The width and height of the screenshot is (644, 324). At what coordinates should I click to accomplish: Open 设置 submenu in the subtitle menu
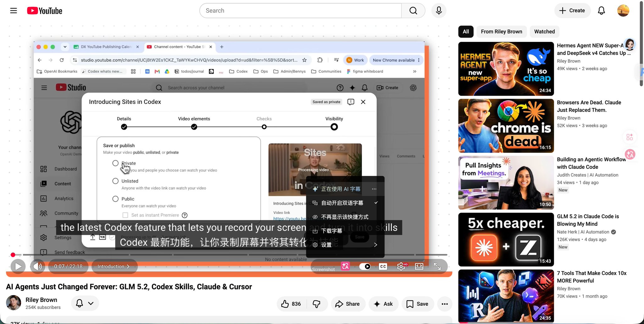tap(345, 245)
